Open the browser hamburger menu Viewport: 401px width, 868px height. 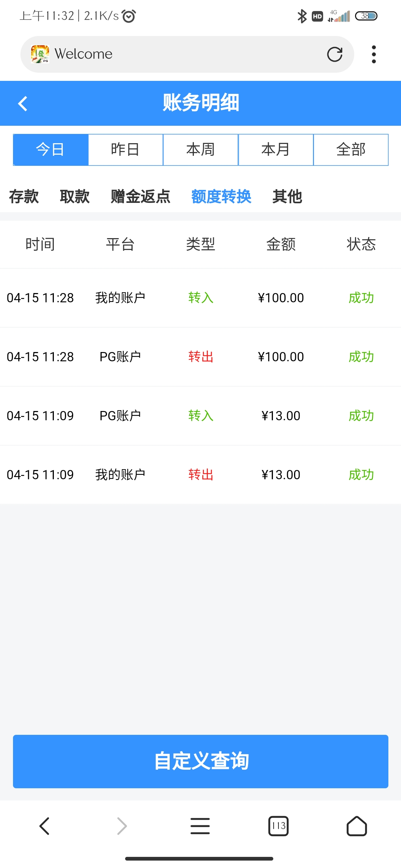pos(200,826)
